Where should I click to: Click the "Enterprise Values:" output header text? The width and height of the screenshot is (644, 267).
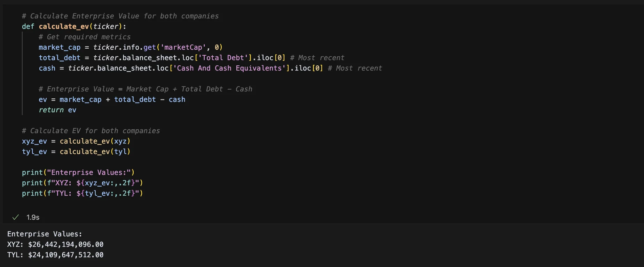[x=45, y=234]
